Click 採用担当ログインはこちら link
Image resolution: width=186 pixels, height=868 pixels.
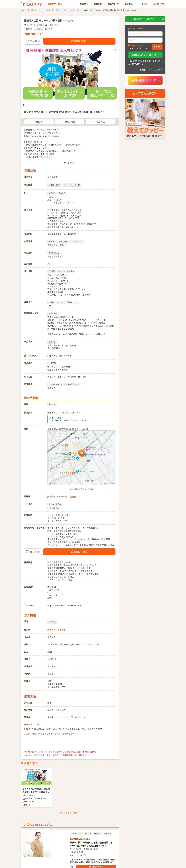tap(151, 70)
